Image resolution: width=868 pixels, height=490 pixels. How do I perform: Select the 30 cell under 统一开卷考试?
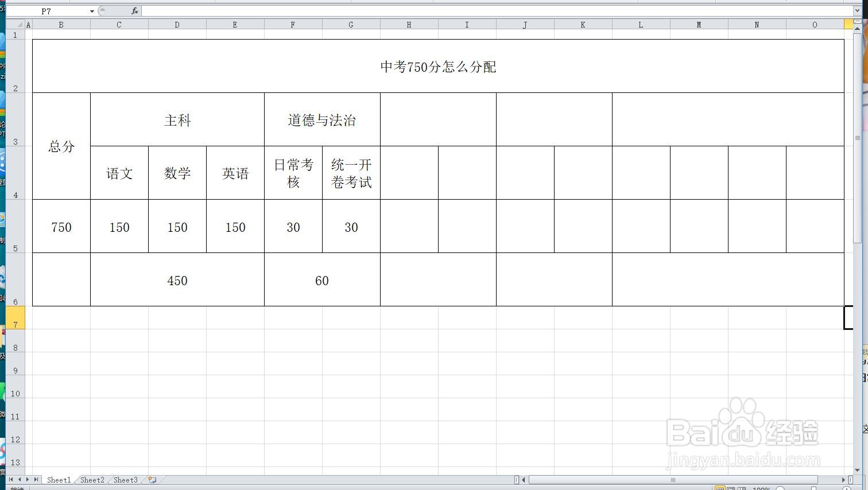pyautogui.click(x=351, y=226)
